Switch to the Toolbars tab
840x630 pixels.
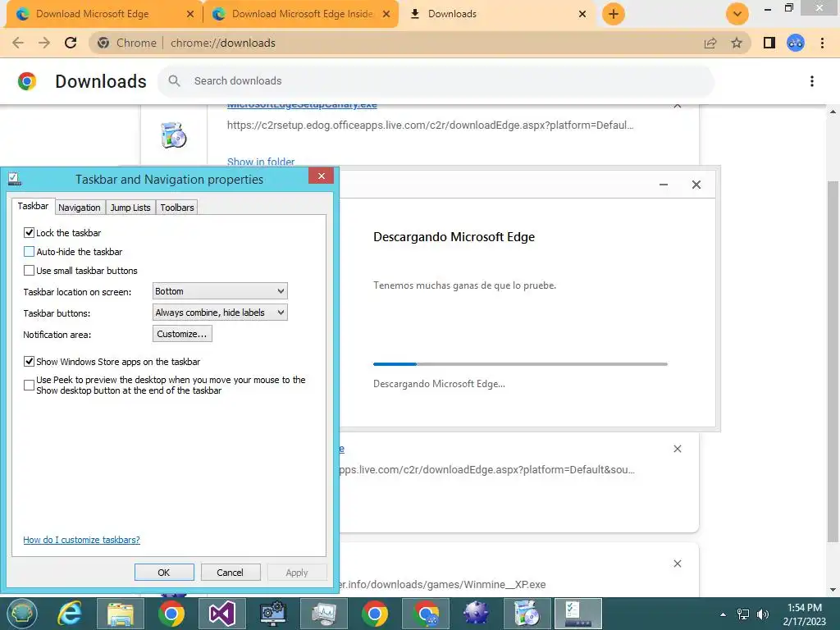pyautogui.click(x=177, y=208)
